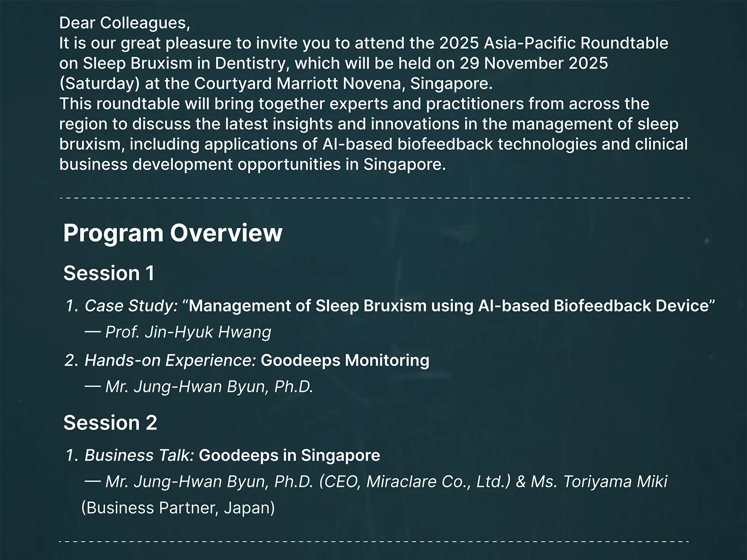Click the "Goodeeps Monitoring" title
Viewport: 747px width, 560px height.
[x=345, y=360]
